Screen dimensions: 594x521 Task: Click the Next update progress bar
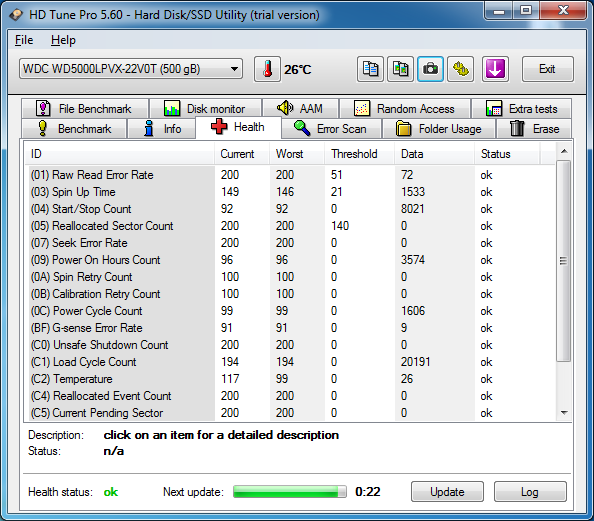click(290, 492)
